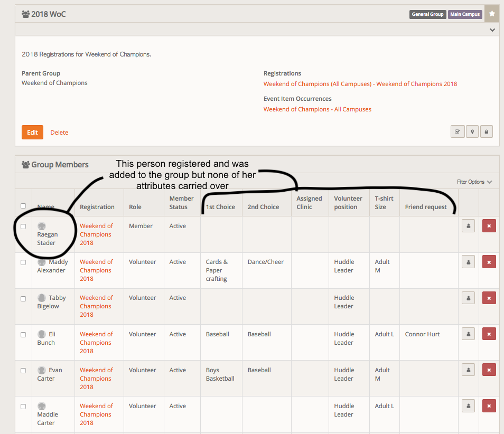The height and width of the screenshot is (434, 504).
Task: Delete Evan Carter's membership with the red X
Action: [489, 370]
